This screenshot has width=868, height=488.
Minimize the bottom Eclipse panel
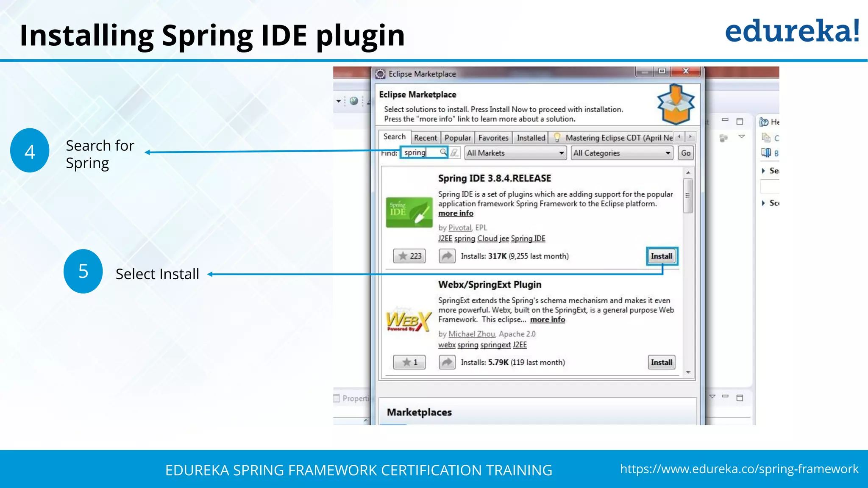[x=725, y=397]
